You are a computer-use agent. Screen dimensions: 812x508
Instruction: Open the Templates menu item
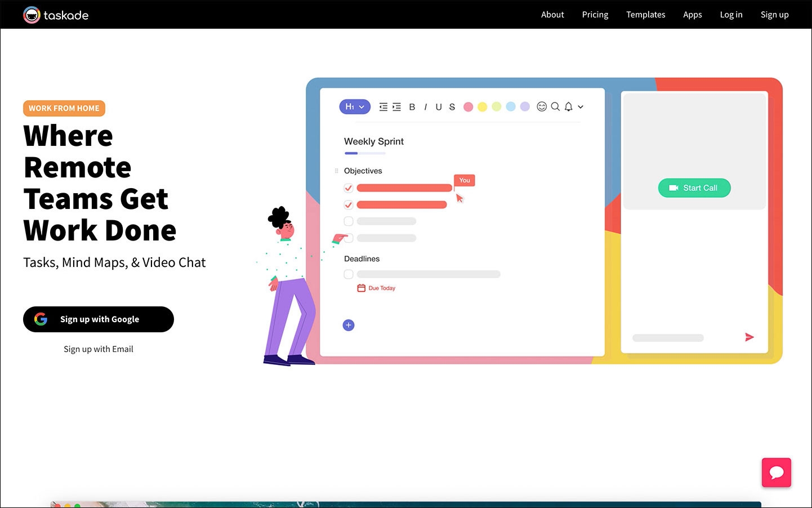pyautogui.click(x=645, y=15)
